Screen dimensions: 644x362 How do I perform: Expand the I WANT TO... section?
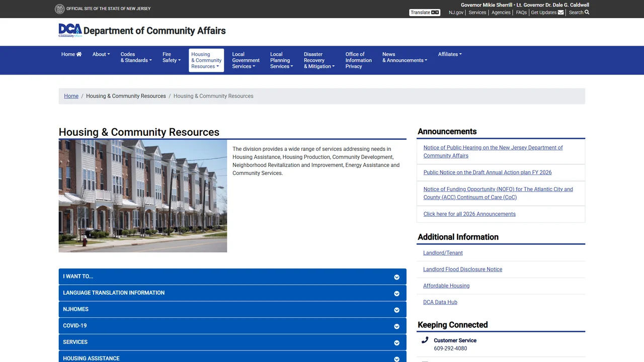point(232,277)
